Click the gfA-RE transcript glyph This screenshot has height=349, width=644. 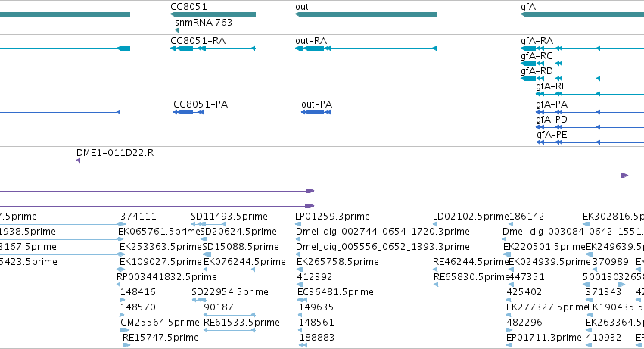tap(590, 94)
